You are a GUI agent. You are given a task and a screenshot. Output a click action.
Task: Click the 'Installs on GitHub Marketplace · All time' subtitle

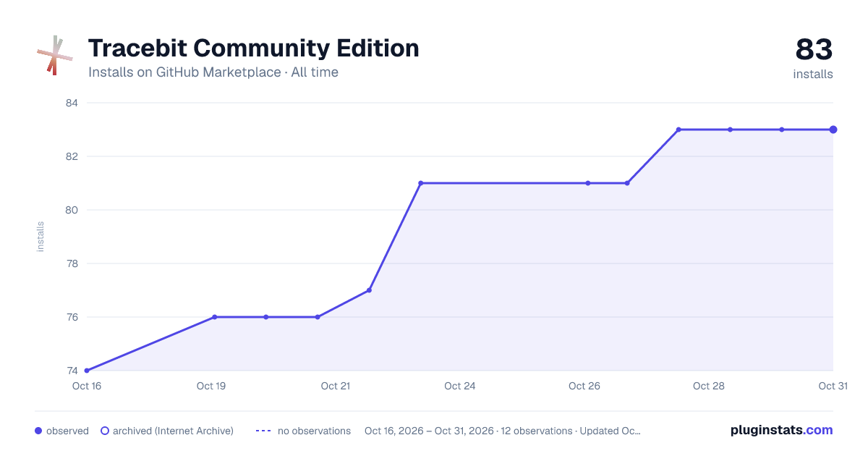pyautogui.click(x=213, y=72)
